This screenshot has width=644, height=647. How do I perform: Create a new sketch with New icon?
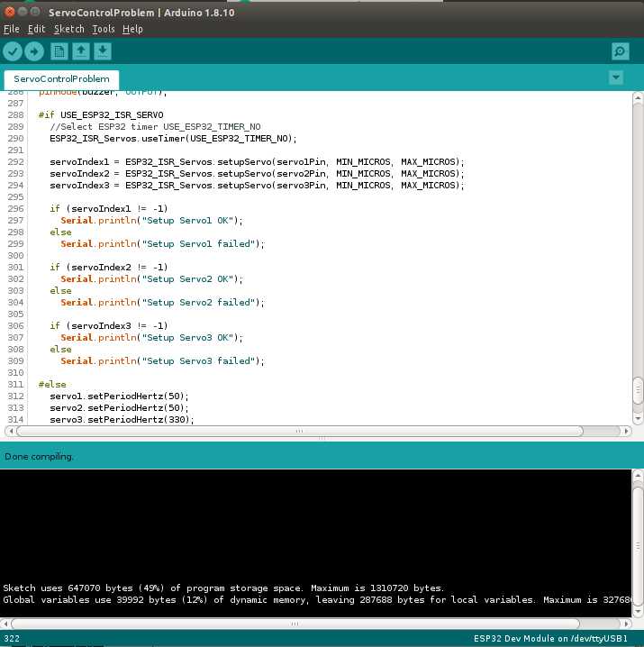pos(59,51)
